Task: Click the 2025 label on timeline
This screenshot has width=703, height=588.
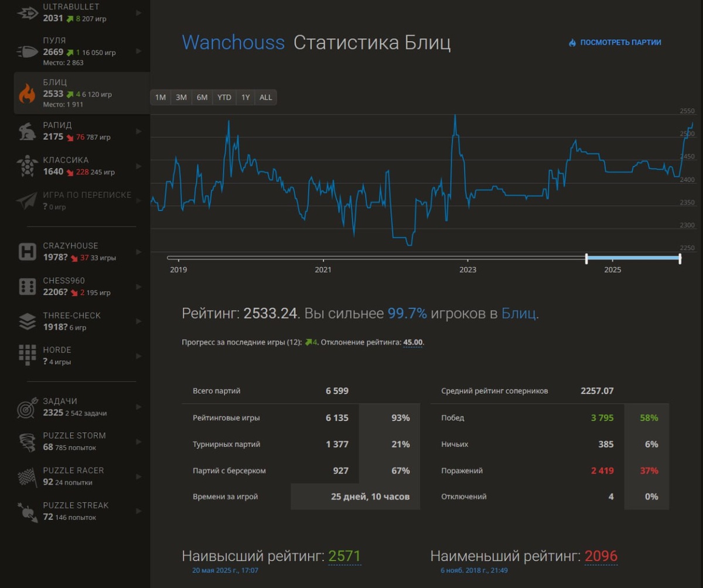Action: point(612,270)
